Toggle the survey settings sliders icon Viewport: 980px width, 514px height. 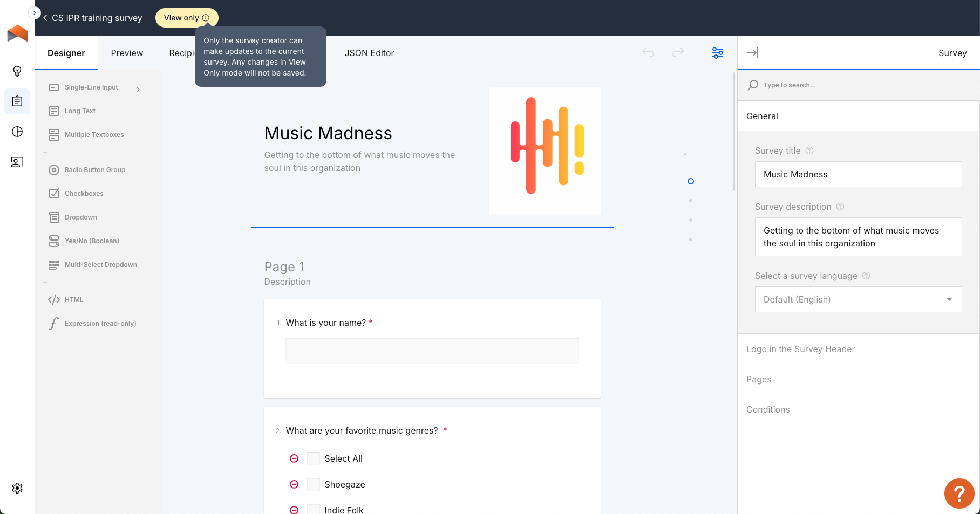pyautogui.click(x=718, y=53)
